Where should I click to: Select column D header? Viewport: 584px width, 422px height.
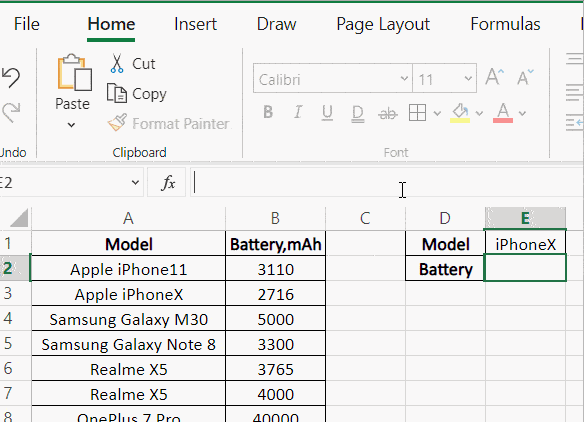click(445, 218)
